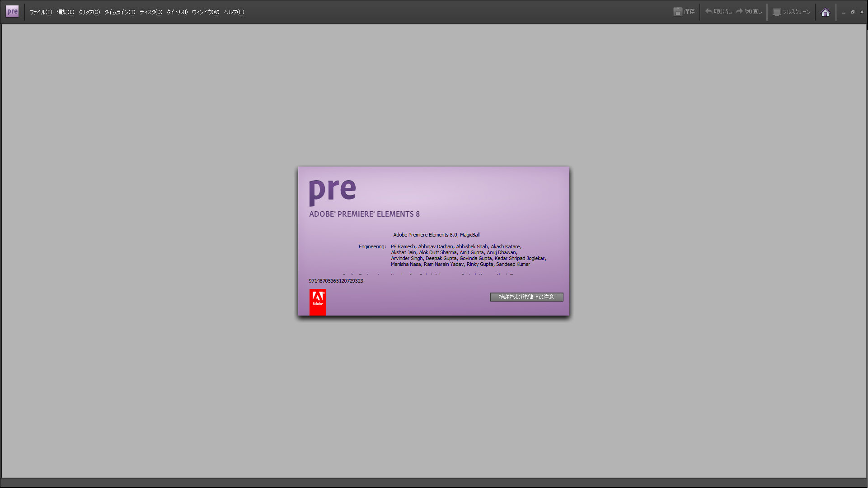Open the ファイル(F) menu
868x488 pixels.
coord(41,12)
